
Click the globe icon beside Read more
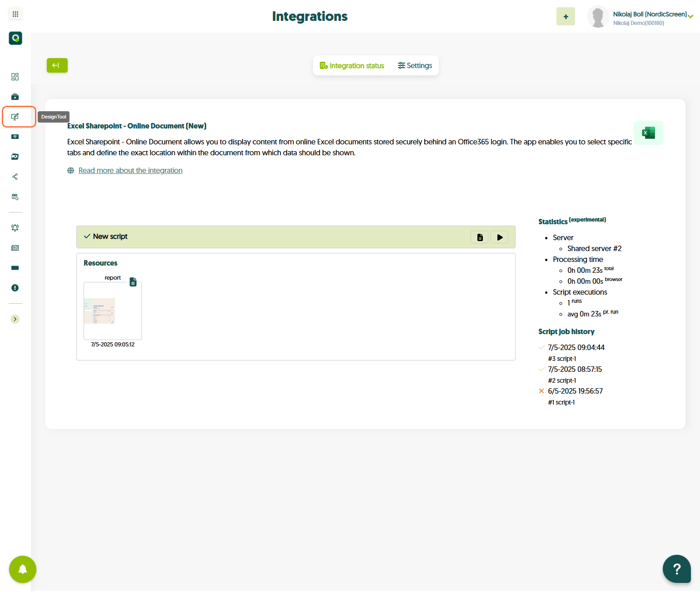click(71, 170)
